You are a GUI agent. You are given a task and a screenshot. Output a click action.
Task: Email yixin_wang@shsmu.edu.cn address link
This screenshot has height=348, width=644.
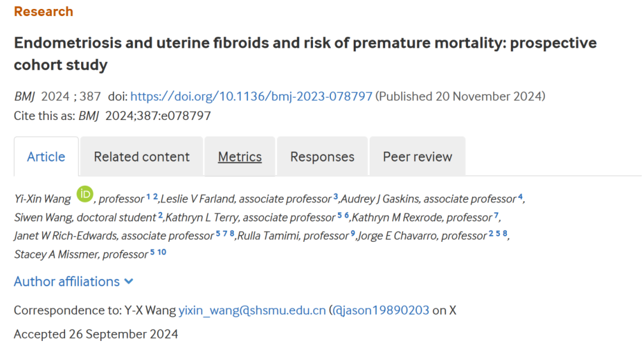coord(252,310)
